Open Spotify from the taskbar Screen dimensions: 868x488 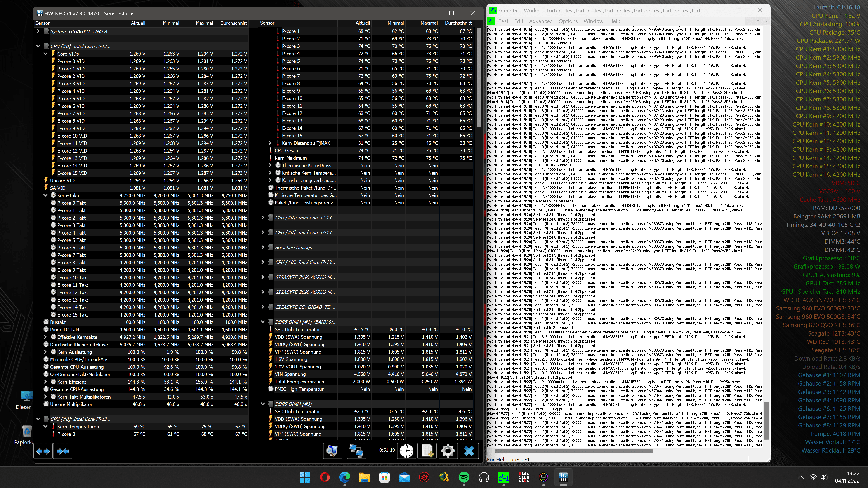464,477
